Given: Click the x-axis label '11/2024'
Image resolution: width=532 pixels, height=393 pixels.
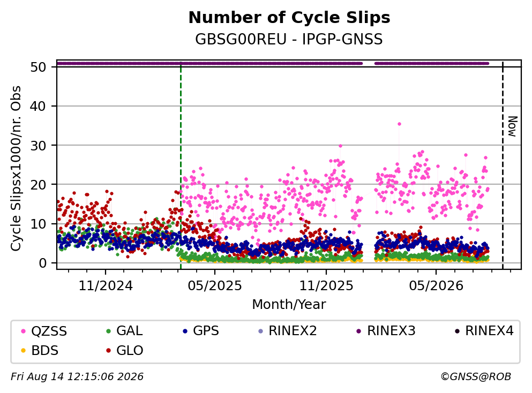Looking at the screenshot, I should [106, 286].
